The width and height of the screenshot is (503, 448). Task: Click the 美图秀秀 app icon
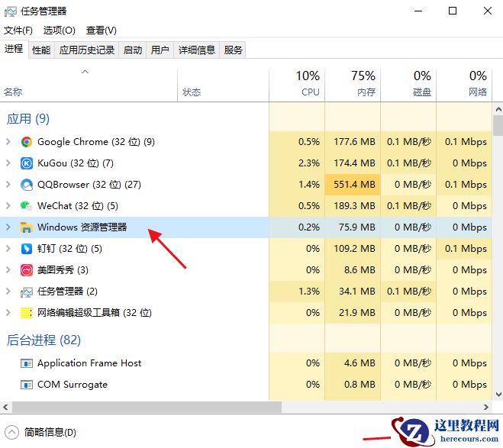(27, 270)
